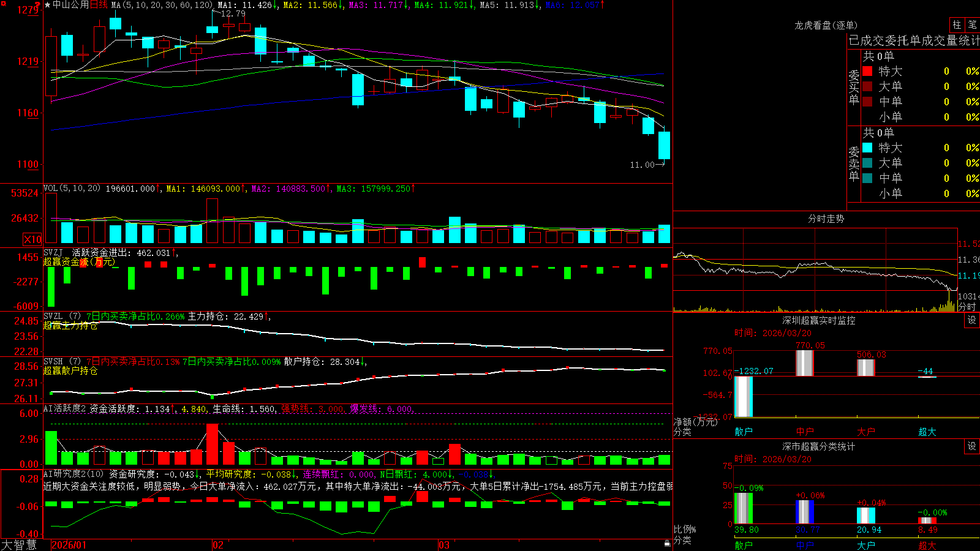The image size is (980, 551).
Task: Switch 龙虎看盘 to 柱 bar view
Action: tap(957, 24)
